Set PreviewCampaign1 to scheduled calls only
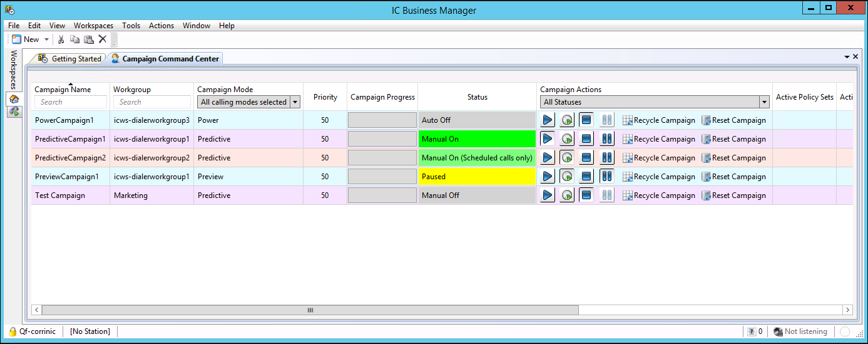 567,177
